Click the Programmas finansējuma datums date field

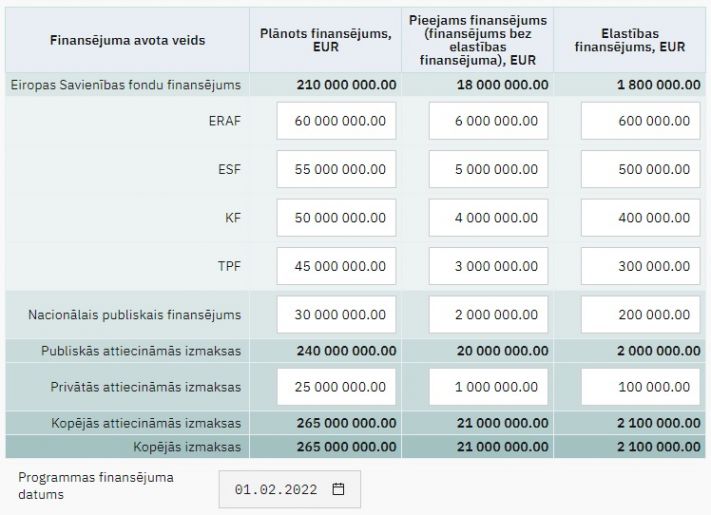tap(277, 490)
